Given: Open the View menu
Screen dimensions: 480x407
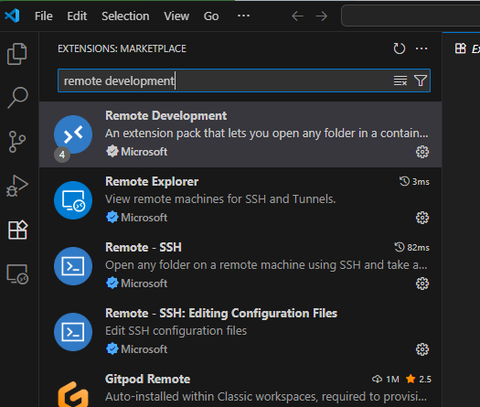Looking at the screenshot, I should pyautogui.click(x=176, y=16).
